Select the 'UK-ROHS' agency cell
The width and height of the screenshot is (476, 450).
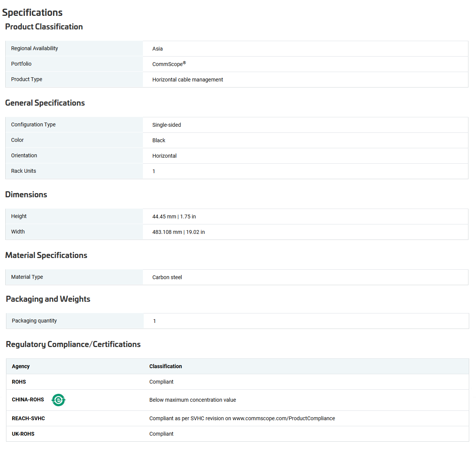[x=23, y=434]
